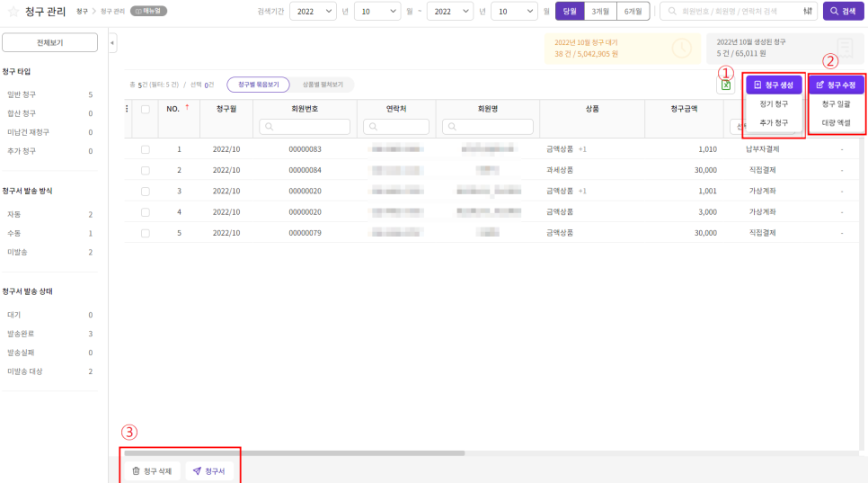Click the 청구 breadcrumb link
This screenshot has width=868, height=483.
[x=82, y=11]
